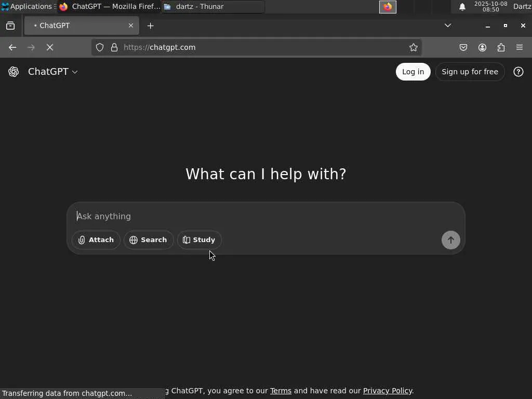The image size is (532, 399).
Task: Open the ChatGPT model dropdown
Action: (x=53, y=72)
